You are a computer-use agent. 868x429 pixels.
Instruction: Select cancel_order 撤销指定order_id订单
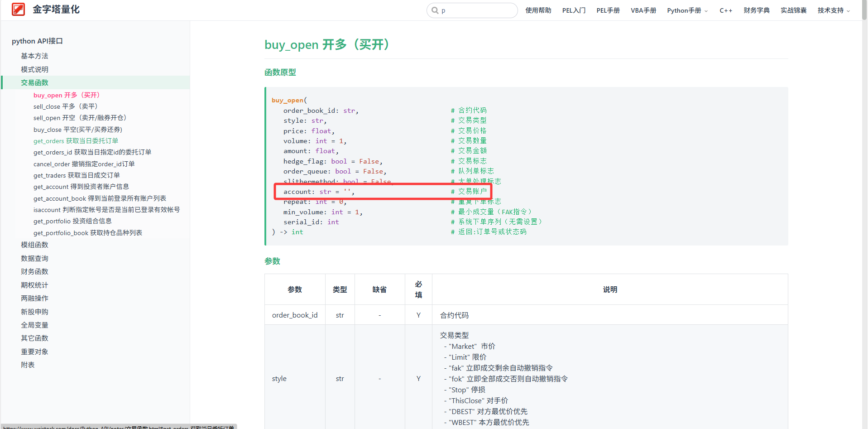84,164
